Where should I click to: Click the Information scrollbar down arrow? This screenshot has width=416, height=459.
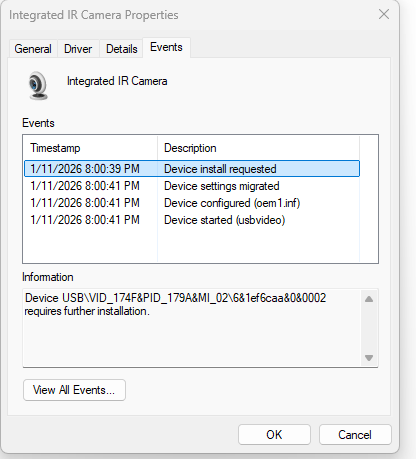click(x=369, y=358)
